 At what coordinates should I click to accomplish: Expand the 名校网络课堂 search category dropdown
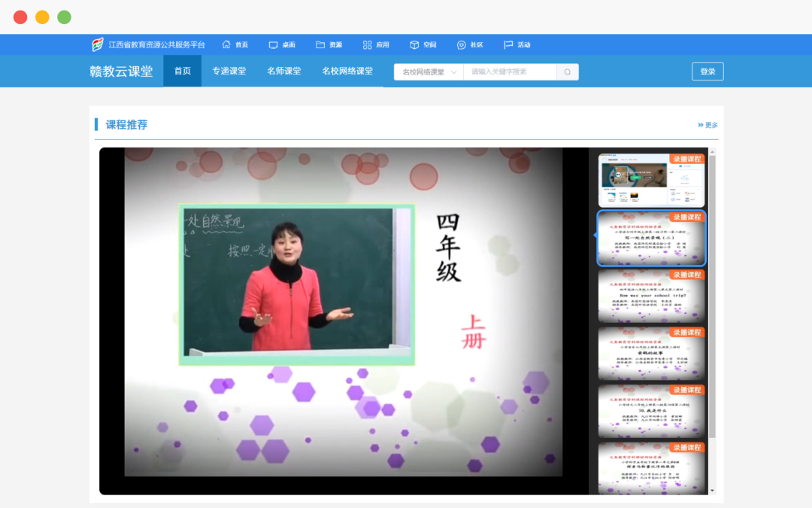(429, 72)
